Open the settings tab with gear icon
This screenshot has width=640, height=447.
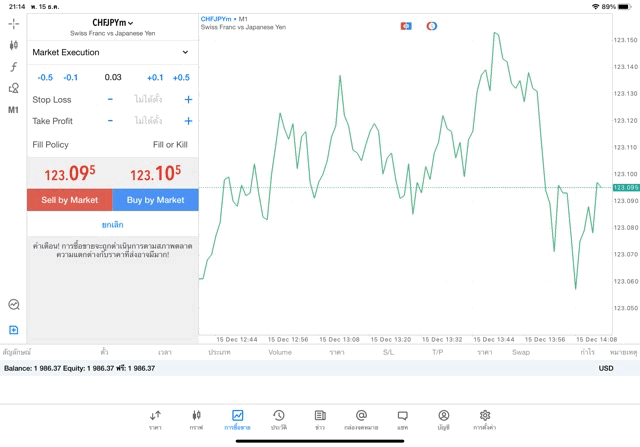point(485,420)
